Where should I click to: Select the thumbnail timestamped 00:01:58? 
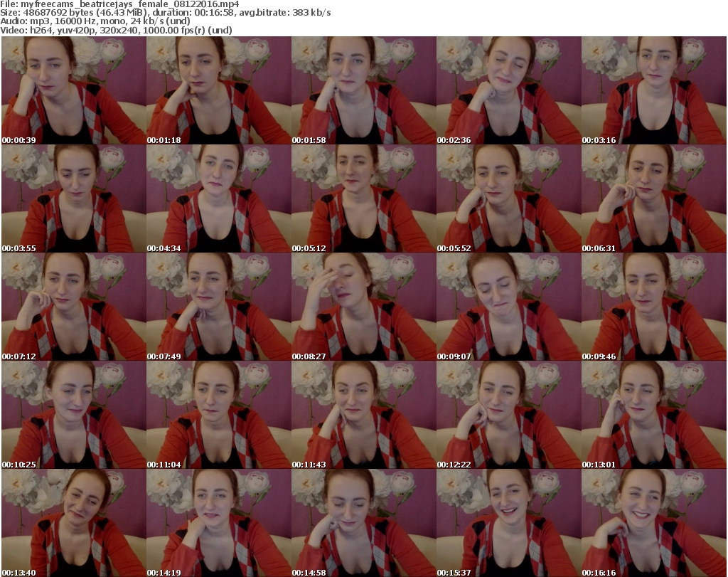pyautogui.click(x=363, y=90)
